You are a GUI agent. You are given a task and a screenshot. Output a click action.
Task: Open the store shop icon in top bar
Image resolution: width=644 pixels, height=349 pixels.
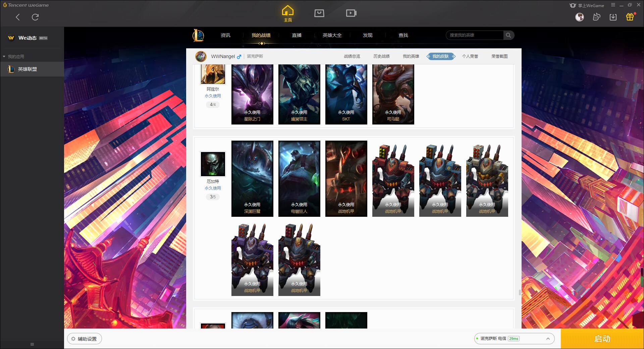pyautogui.click(x=319, y=13)
